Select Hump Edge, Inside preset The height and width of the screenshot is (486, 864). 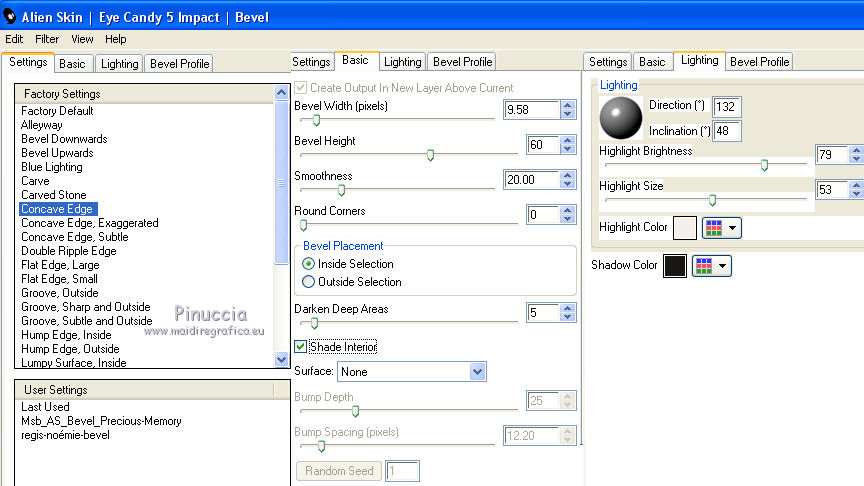click(66, 334)
